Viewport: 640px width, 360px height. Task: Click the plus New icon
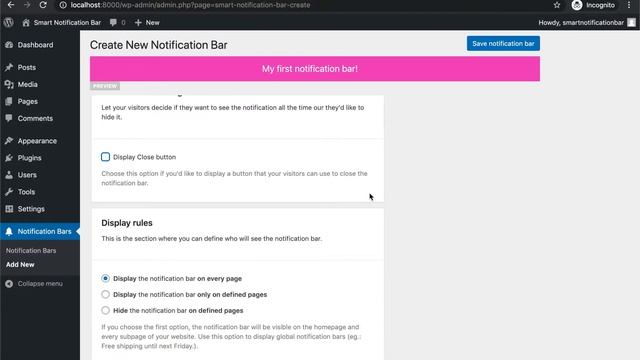(138, 22)
